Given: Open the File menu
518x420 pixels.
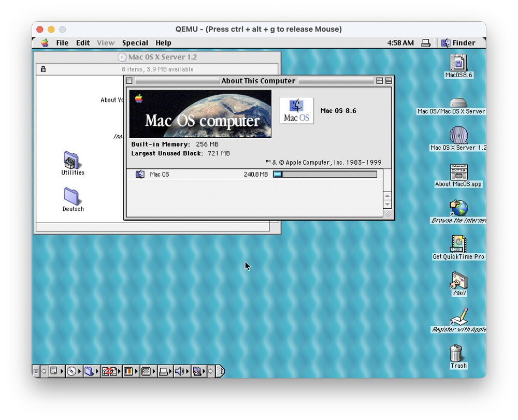Looking at the screenshot, I should pos(62,43).
